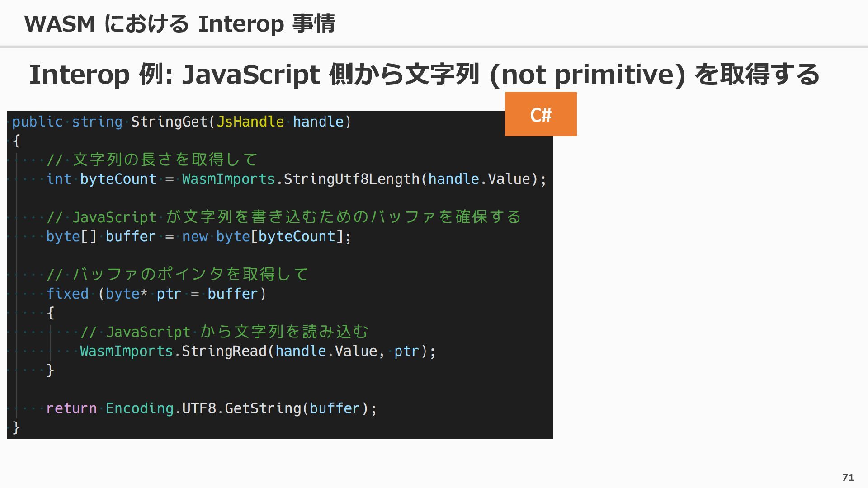868x488 pixels.
Task: Click the byteCount variable declaration
Action: 118,179
